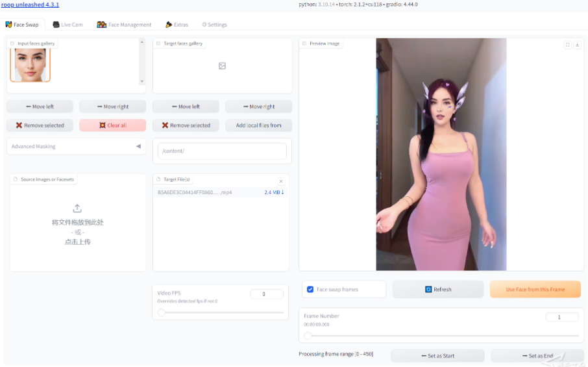The width and height of the screenshot is (588, 367).
Task: Click the upload arrow icon in Source Images area
Action: (77, 209)
